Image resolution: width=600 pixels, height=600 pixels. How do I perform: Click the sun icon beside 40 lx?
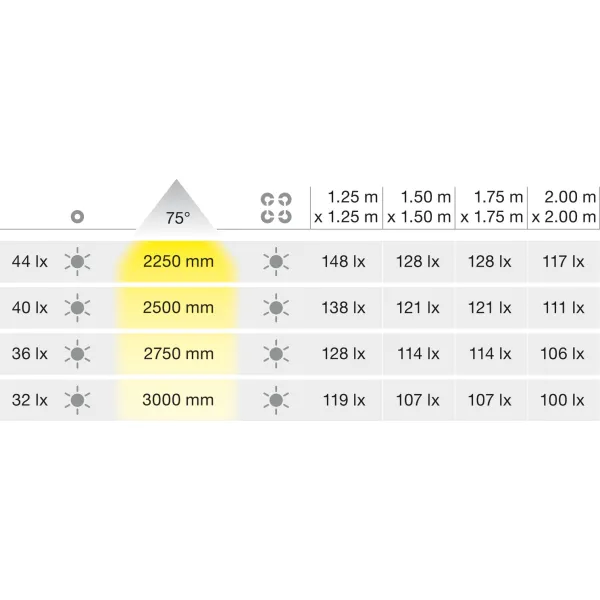77,308
